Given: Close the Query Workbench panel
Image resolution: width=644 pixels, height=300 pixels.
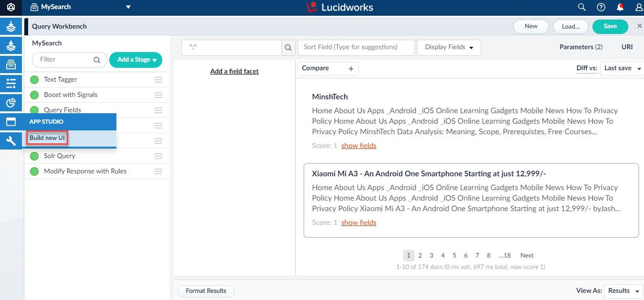Looking at the screenshot, I should [640, 26].
